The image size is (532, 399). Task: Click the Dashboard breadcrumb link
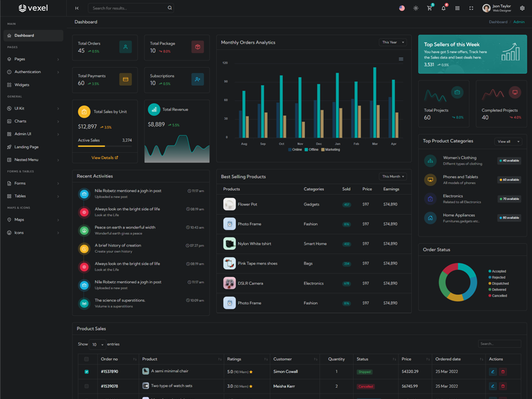click(x=497, y=22)
